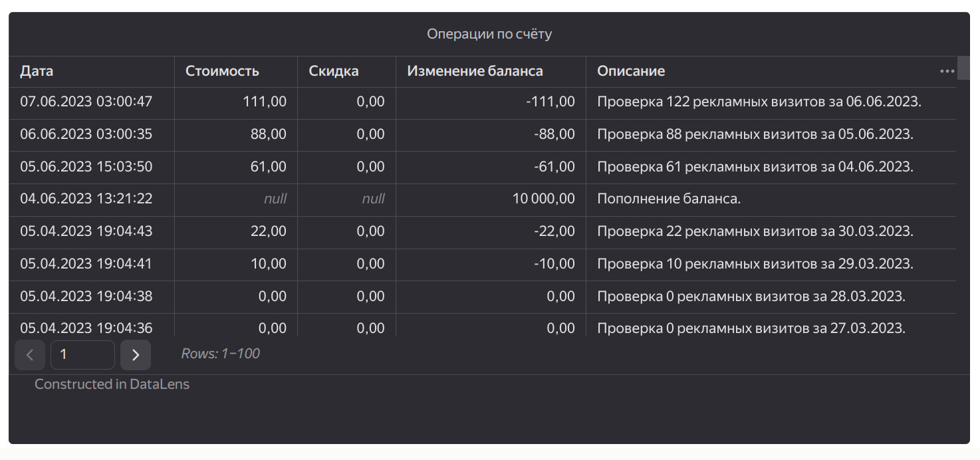Click the next page arrow

tap(136, 354)
